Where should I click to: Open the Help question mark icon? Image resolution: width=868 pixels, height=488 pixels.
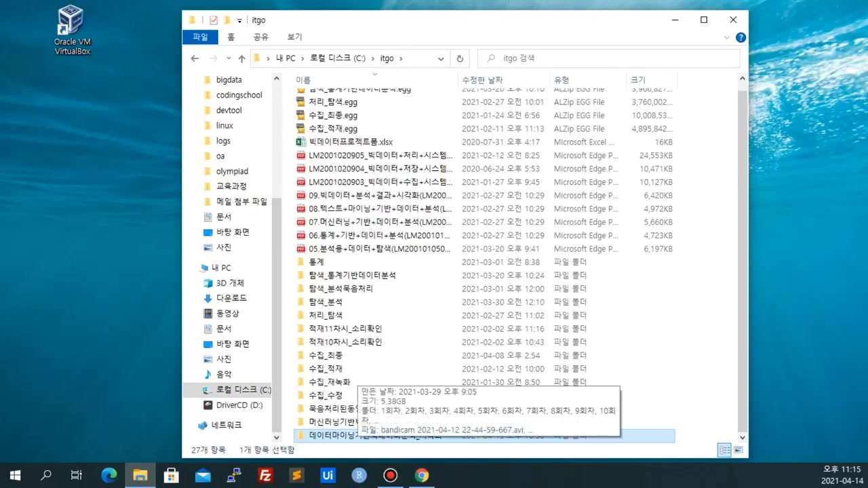click(x=741, y=37)
